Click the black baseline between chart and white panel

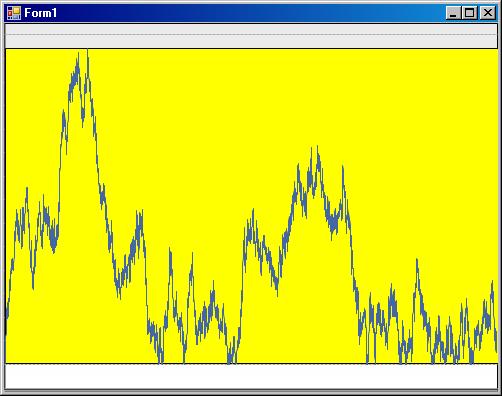tap(251, 363)
